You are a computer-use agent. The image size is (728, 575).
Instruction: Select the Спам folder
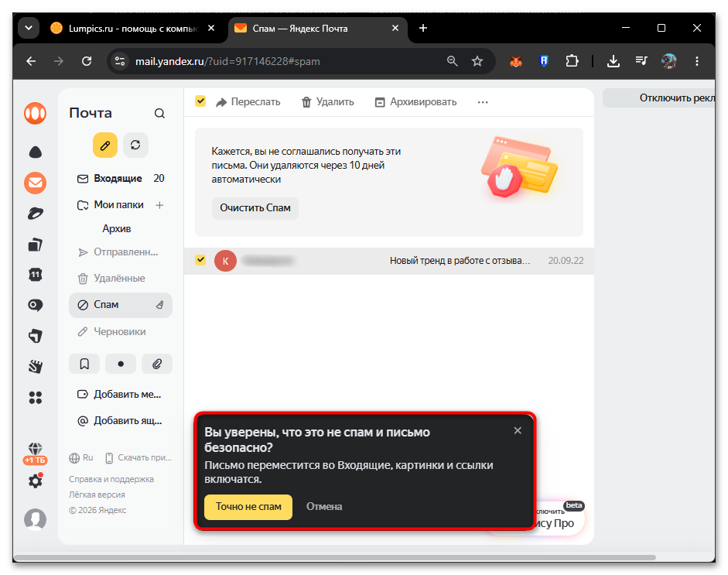pos(121,305)
